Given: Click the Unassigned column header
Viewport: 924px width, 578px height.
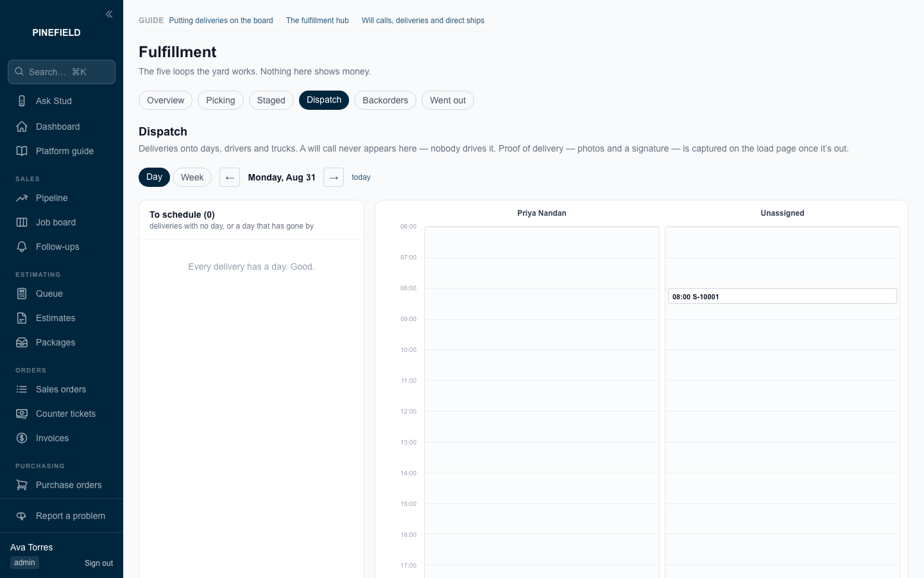Looking at the screenshot, I should (x=782, y=213).
